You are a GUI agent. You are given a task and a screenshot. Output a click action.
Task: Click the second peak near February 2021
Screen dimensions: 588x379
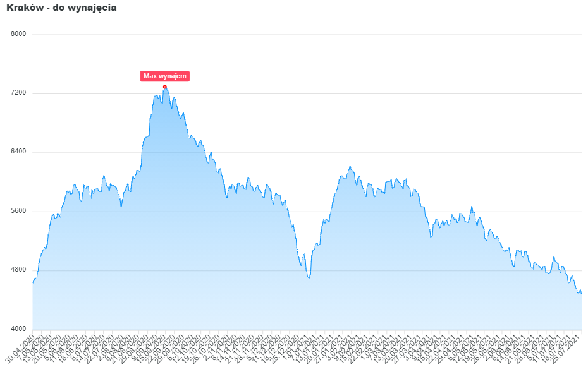click(x=350, y=167)
